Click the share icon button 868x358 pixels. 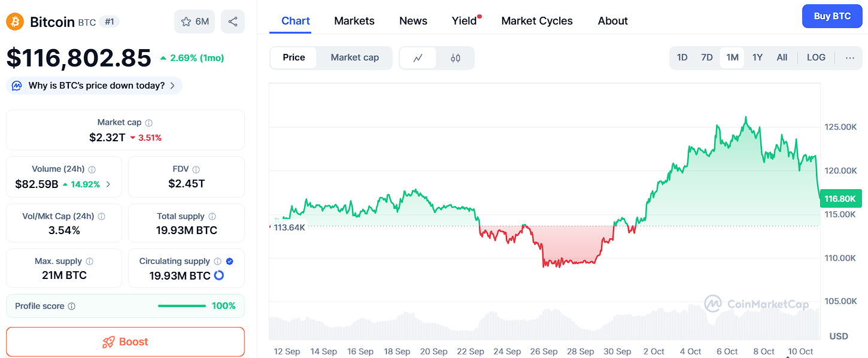coord(233,22)
